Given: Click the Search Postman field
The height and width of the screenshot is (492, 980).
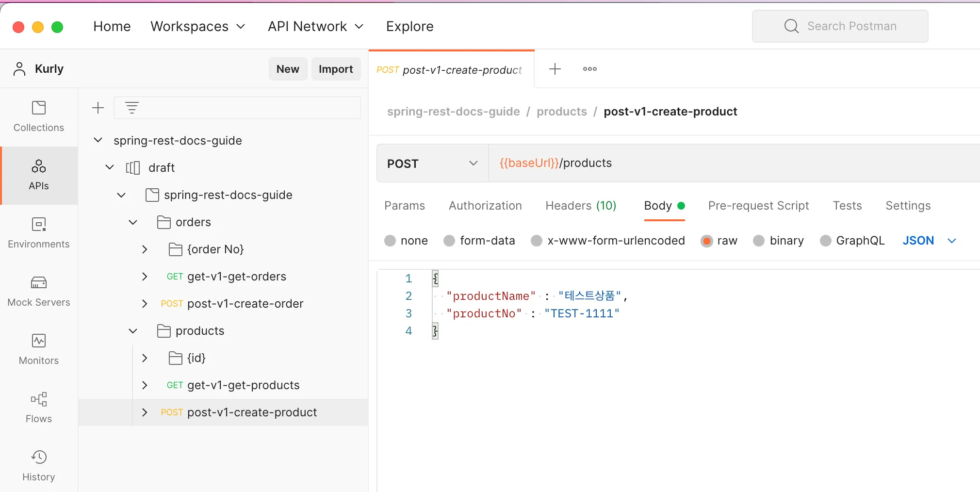Looking at the screenshot, I should (840, 26).
